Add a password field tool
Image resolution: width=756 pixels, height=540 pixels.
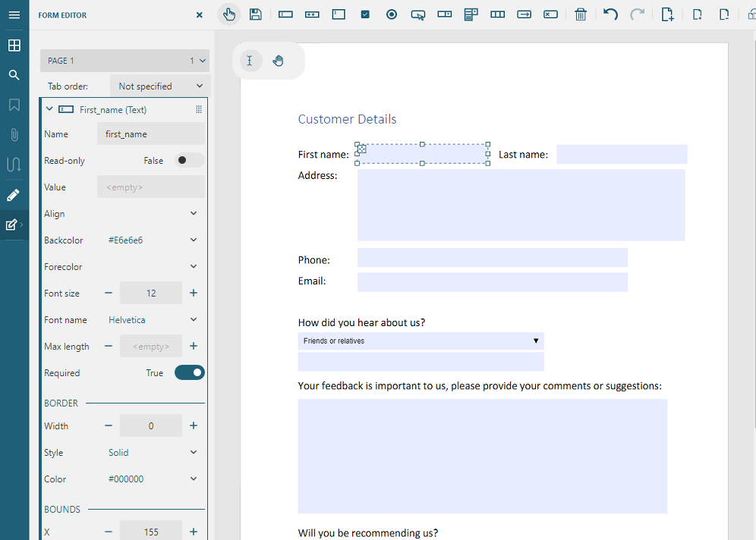[312, 14]
